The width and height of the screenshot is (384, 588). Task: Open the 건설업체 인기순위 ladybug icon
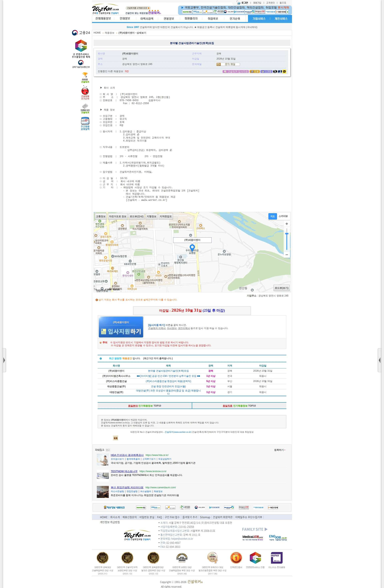85,93
